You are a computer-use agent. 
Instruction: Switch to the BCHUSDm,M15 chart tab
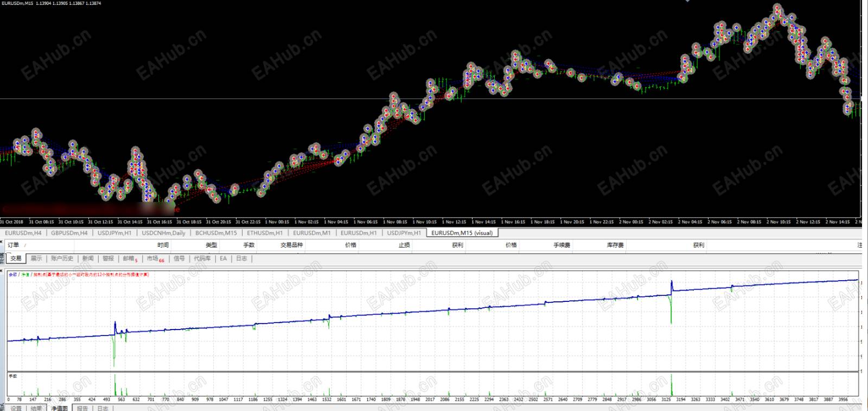coord(216,233)
